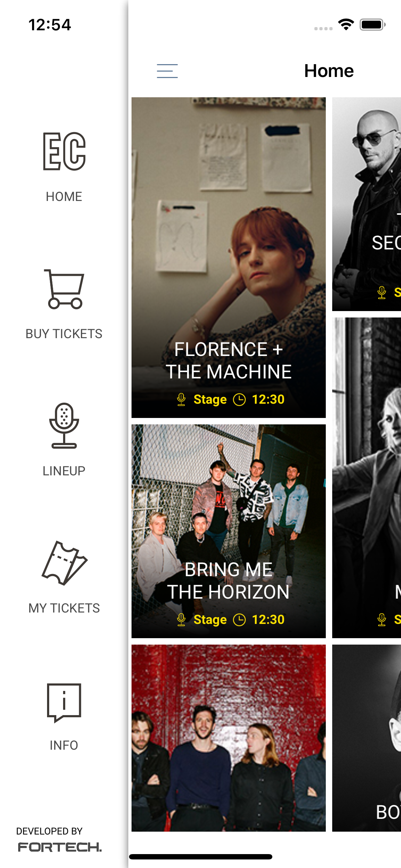The height and width of the screenshot is (868, 401).
Task: Open the shopping cart Buy Tickets icon
Action: [x=64, y=289]
